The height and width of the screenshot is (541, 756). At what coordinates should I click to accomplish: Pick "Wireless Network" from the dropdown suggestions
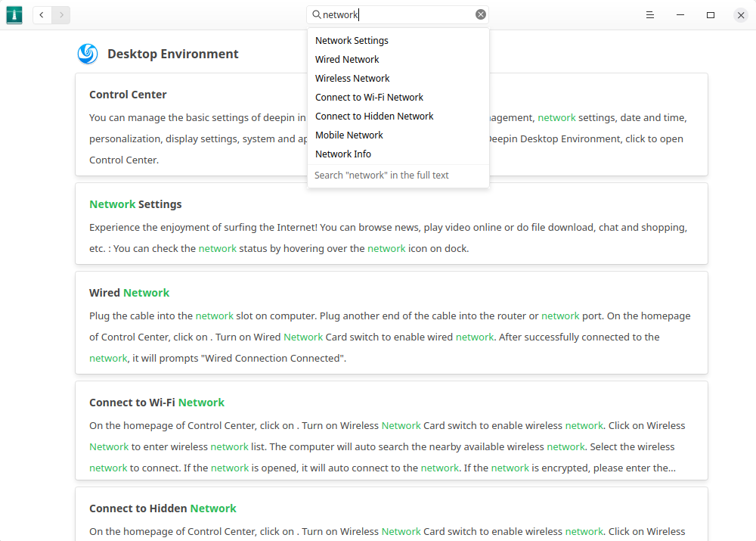click(x=398, y=78)
